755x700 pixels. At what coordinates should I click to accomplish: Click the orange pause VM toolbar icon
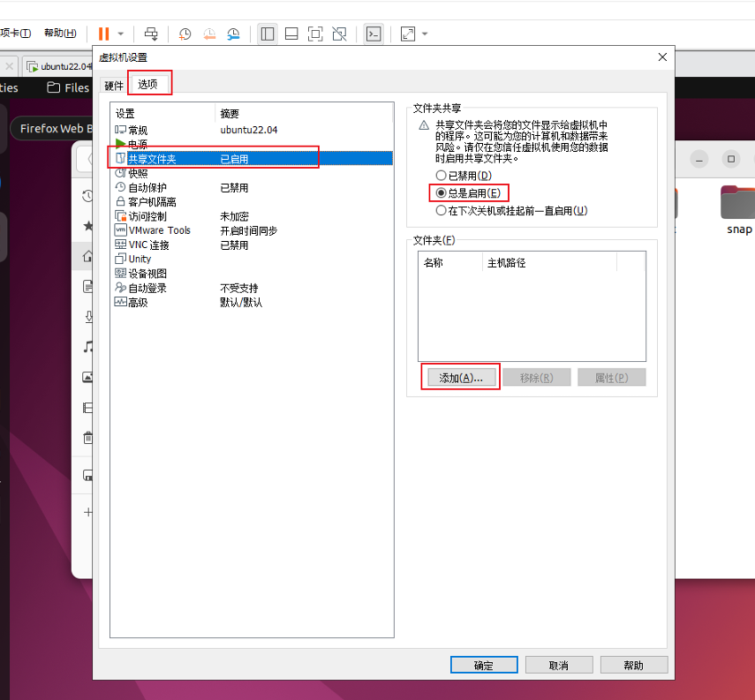(x=103, y=34)
